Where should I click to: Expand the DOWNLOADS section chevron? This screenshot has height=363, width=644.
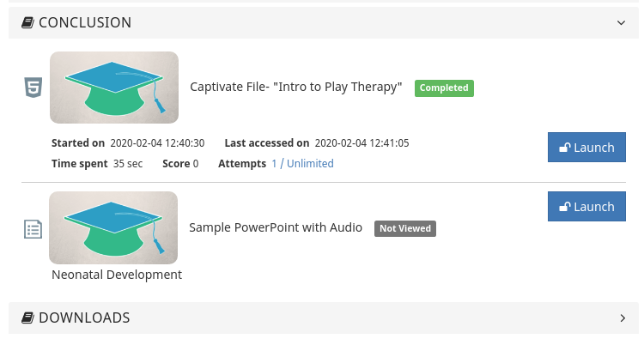click(623, 318)
